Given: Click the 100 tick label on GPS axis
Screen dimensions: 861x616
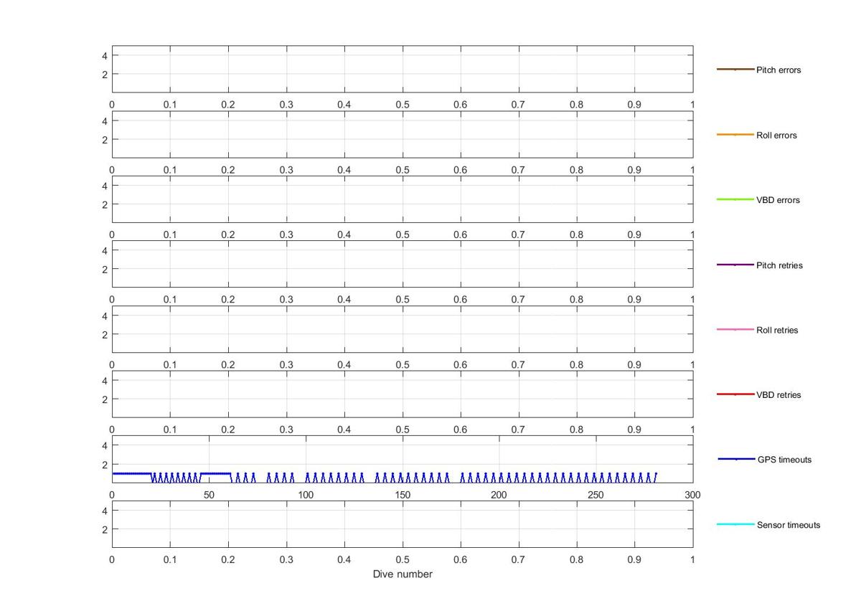Looking at the screenshot, I should click(x=306, y=495).
